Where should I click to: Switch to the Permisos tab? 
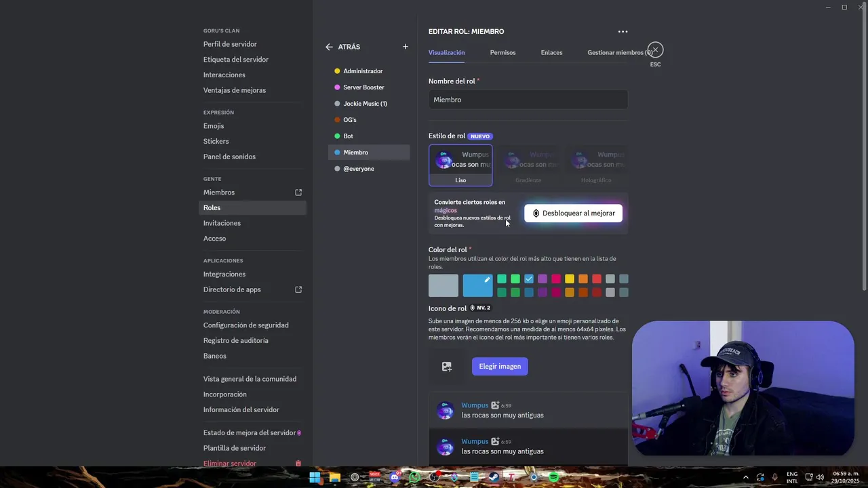pyautogui.click(x=502, y=52)
